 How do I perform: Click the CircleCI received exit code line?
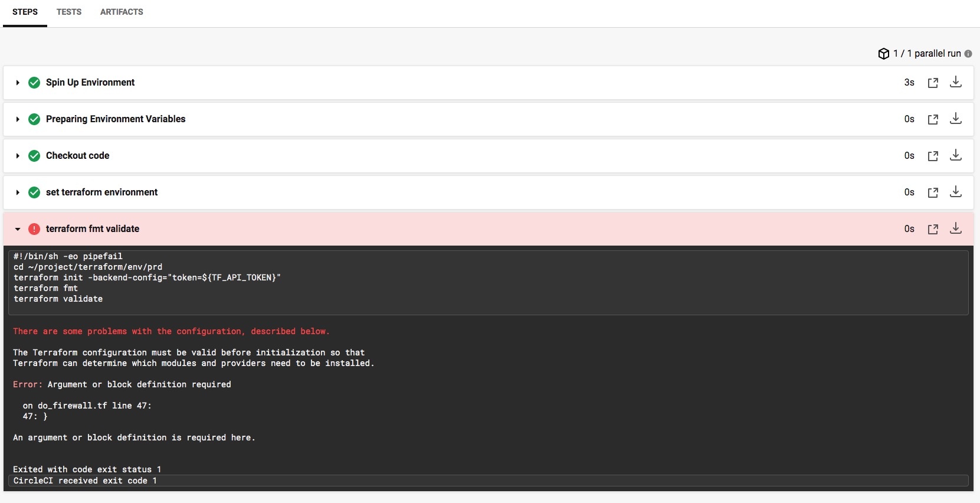point(85,481)
